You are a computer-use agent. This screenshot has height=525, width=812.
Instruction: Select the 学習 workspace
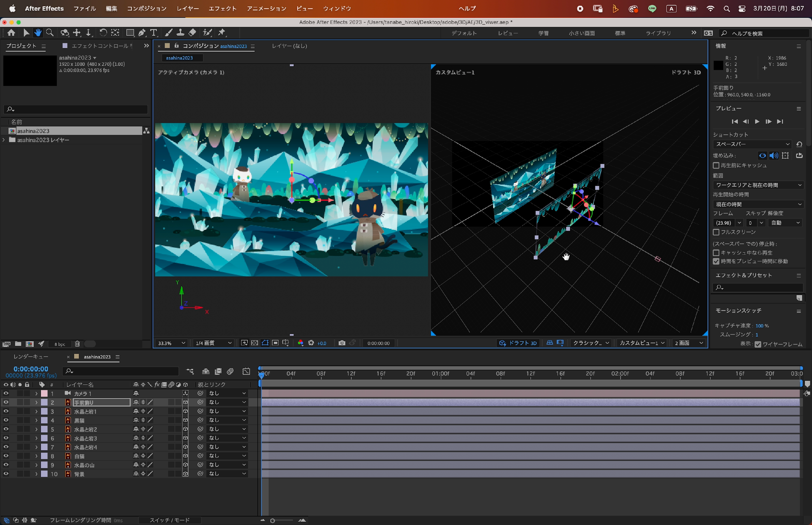[543, 33]
